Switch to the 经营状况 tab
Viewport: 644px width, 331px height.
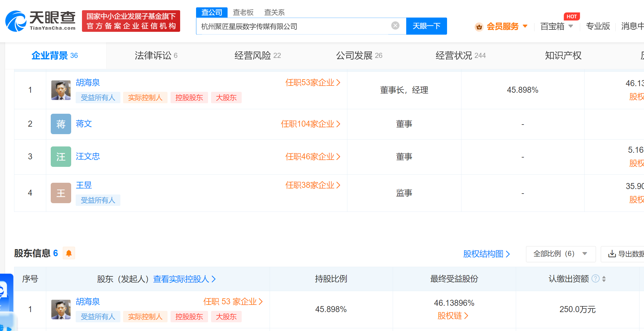tap(461, 56)
